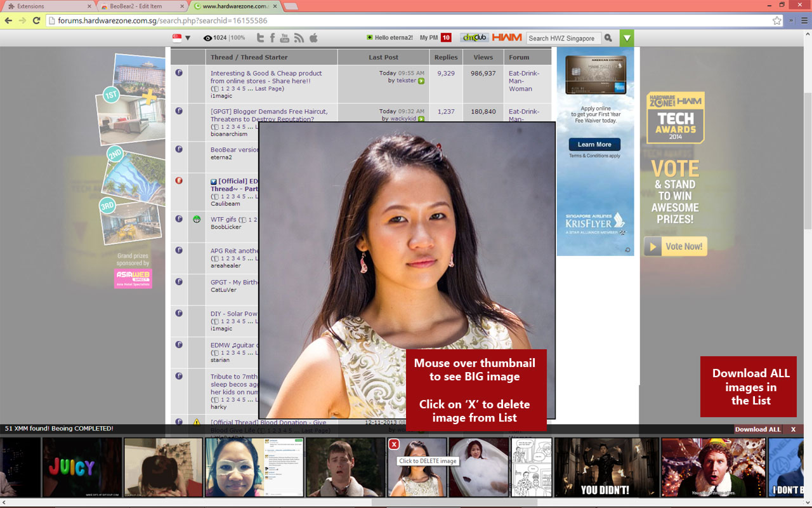This screenshot has height=508, width=812.
Task: Click the 986,937 views count
Action: coord(483,73)
